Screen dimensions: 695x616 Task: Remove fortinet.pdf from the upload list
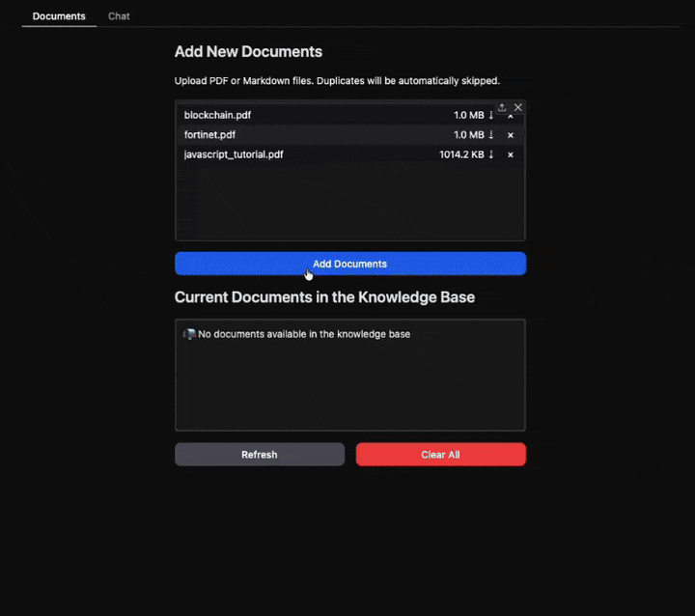[511, 135]
